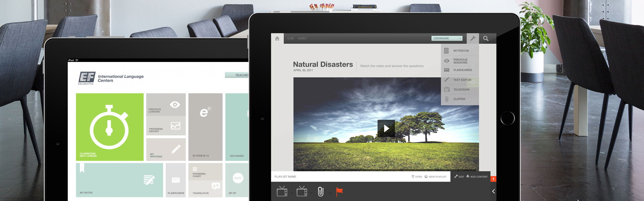Open the Previous Lessons eye tile
This screenshot has height=201, width=644.
[x=166, y=105]
